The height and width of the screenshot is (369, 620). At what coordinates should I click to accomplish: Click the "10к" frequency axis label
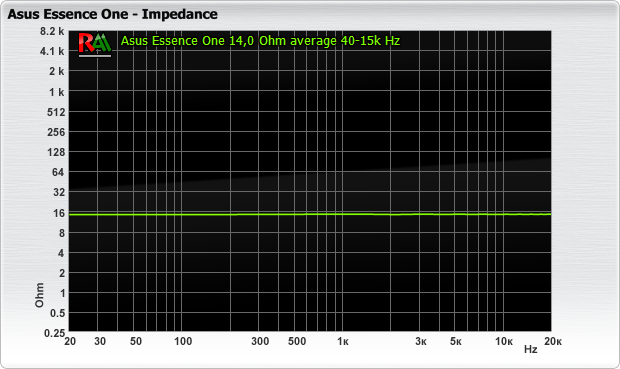pyautogui.click(x=504, y=341)
